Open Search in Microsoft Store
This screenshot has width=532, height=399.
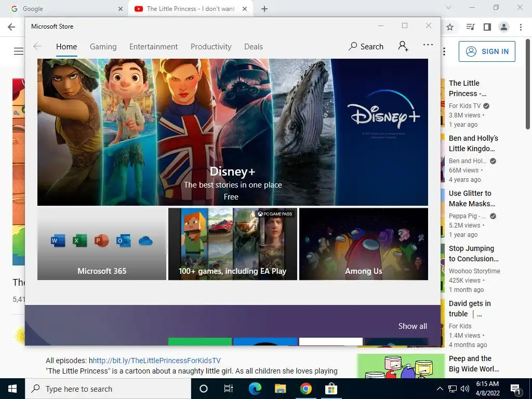(x=366, y=46)
